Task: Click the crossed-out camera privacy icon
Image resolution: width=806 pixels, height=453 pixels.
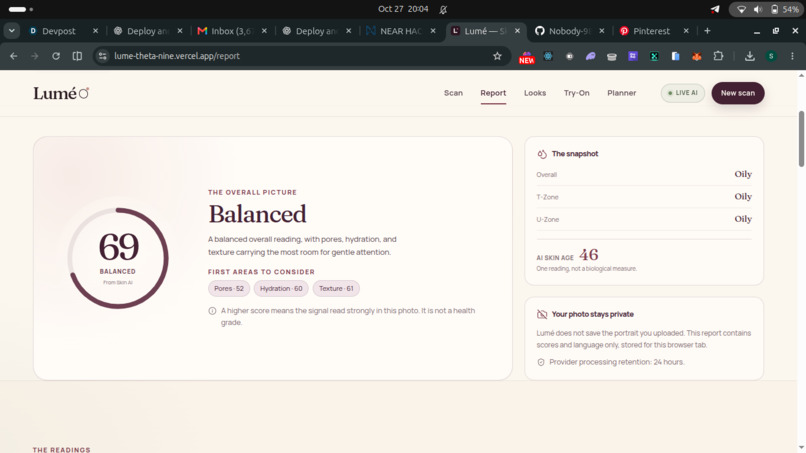Action: click(x=542, y=314)
